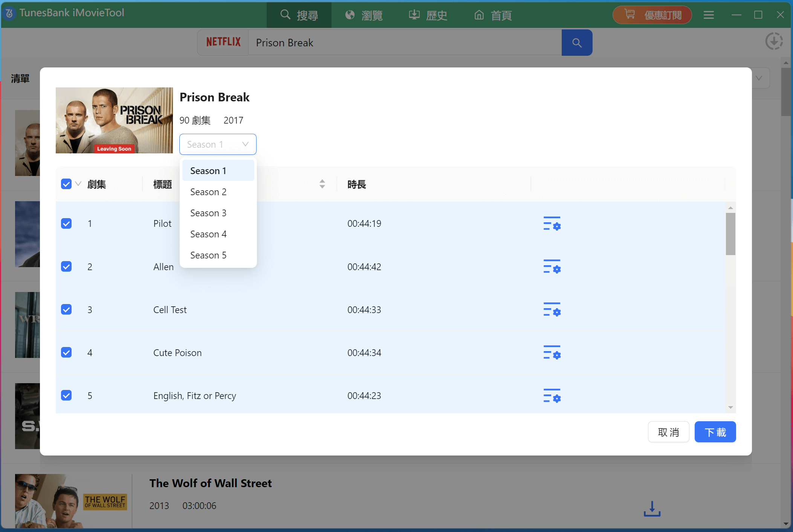
Task: Click the 取消 cancel button
Action: click(x=668, y=432)
